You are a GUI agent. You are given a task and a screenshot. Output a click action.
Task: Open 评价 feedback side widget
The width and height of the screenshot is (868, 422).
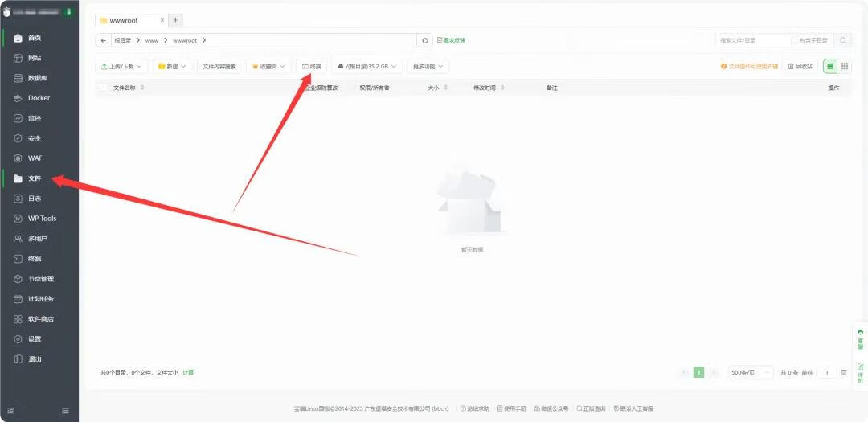[860, 373]
